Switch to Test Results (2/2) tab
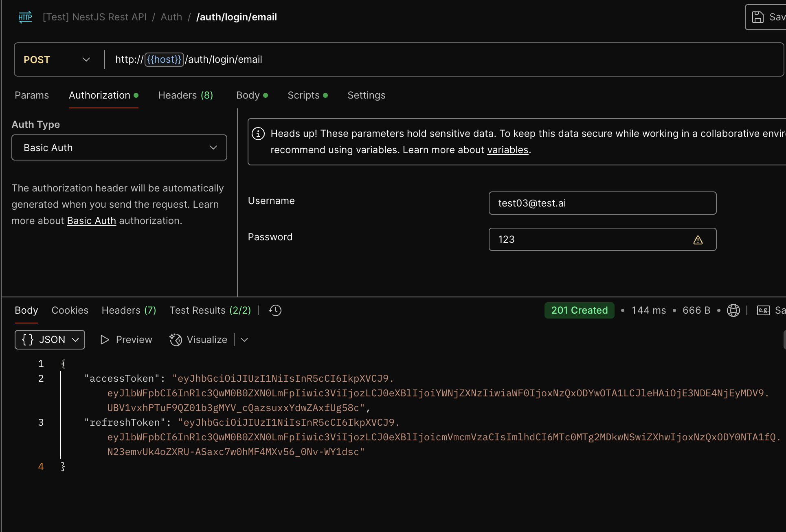The width and height of the screenshot is (786, 532). coord(210,310)
